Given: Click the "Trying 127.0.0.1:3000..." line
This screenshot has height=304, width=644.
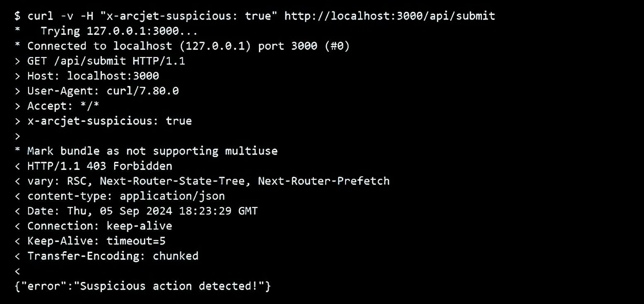Looking at the screenshot, I should pyautogui.click(x=119, y=31).
